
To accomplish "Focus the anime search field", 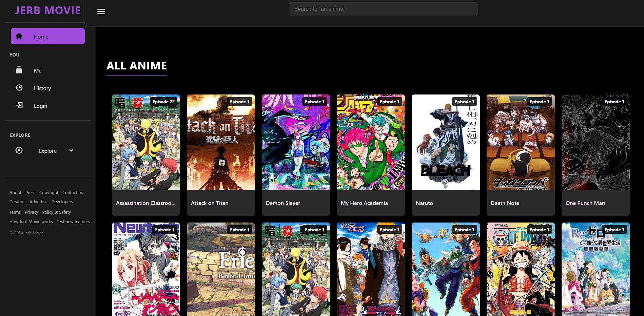I will [x=383, y=9].
